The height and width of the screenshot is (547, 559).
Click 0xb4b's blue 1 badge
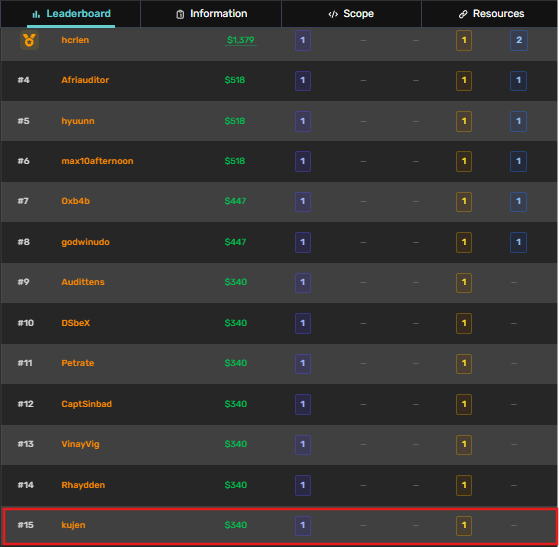click(x=519, y=201)
